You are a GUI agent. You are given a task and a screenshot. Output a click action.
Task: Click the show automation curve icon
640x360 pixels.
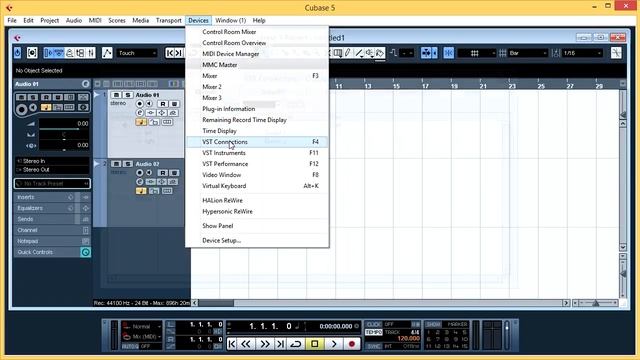[x=107, y=53]
